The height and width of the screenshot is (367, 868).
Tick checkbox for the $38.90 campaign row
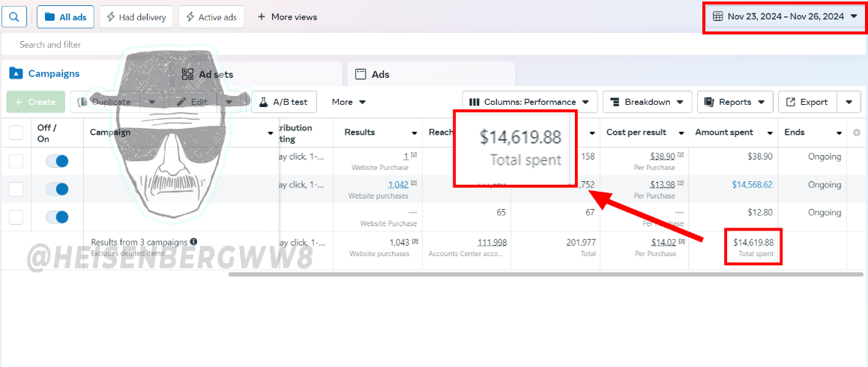tap(16, 161)
